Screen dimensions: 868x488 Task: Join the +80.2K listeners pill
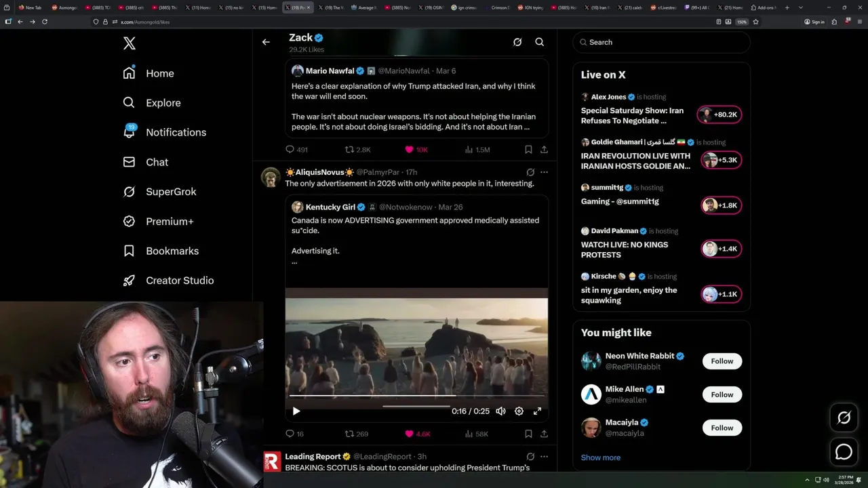pyautogui.click(x=720, y=115)
